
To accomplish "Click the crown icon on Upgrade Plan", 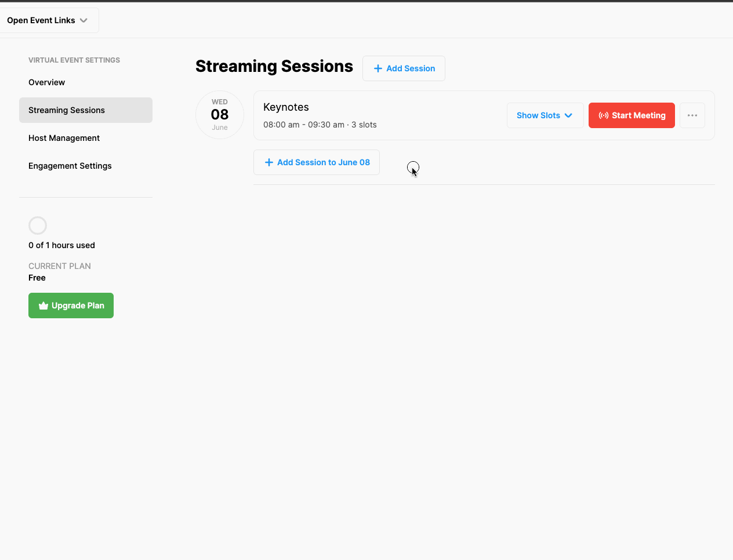I will [x=43, y=306].
